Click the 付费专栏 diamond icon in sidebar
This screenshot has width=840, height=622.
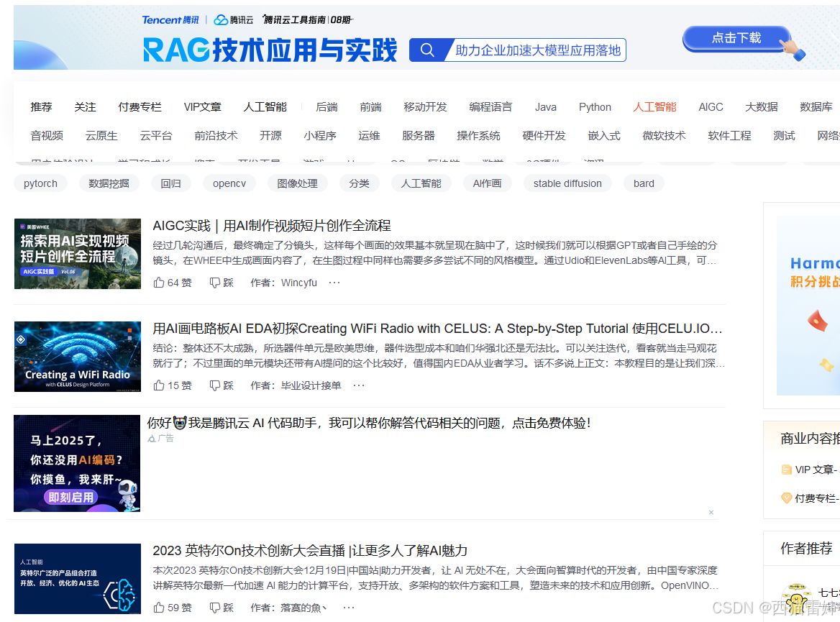coord(787,498)
